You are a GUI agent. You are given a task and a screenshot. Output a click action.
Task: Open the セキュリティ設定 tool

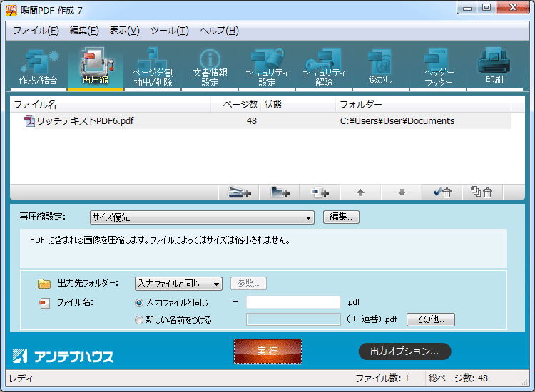click(x=267, y=67)
